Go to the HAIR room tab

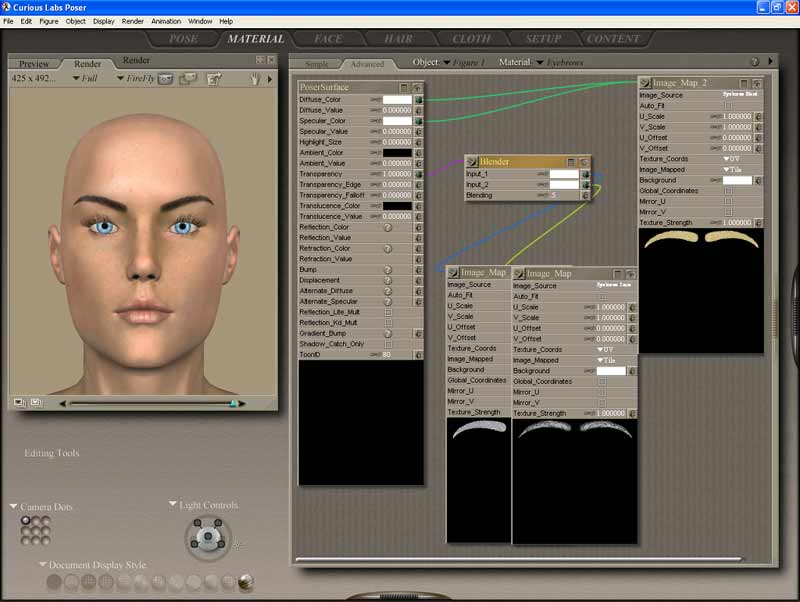tap(397, 39)
